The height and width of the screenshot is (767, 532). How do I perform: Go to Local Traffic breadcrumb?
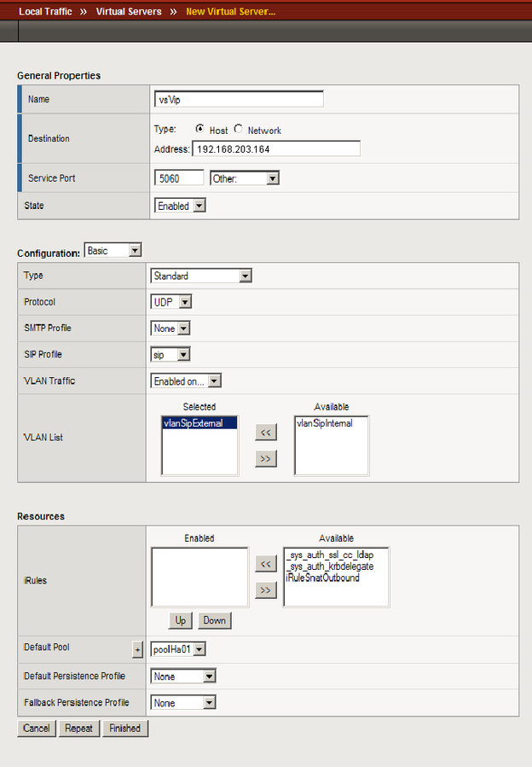pyautogui.click(x=45, y=12)
